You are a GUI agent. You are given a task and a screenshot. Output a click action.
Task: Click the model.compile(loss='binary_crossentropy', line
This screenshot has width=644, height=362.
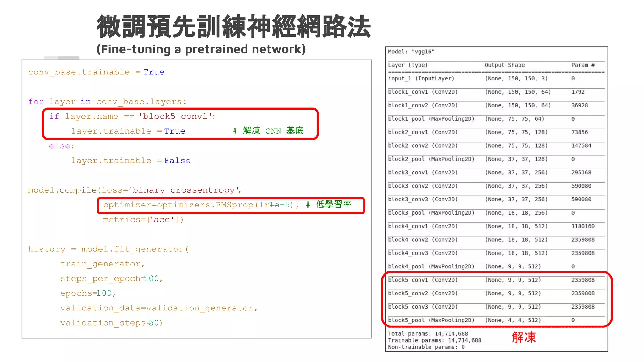click(135, 190)
